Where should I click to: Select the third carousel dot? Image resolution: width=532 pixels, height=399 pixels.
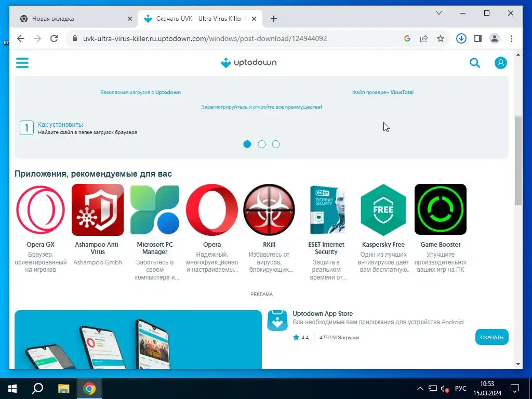(276, 144)
